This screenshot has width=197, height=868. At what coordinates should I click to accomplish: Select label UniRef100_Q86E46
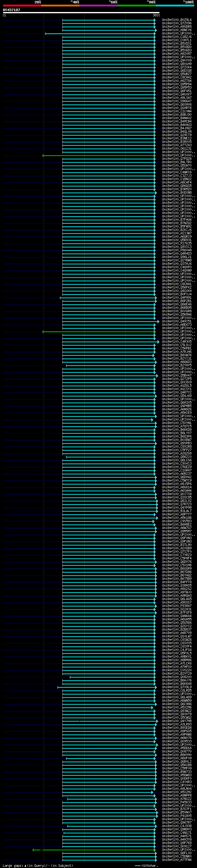176,304
